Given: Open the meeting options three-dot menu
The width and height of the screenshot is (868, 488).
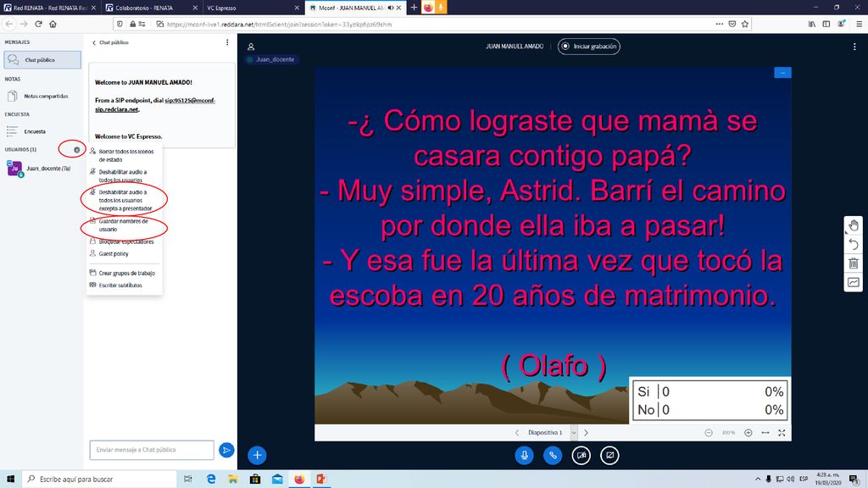Looking at the screenshot, I should pos(854,47).
